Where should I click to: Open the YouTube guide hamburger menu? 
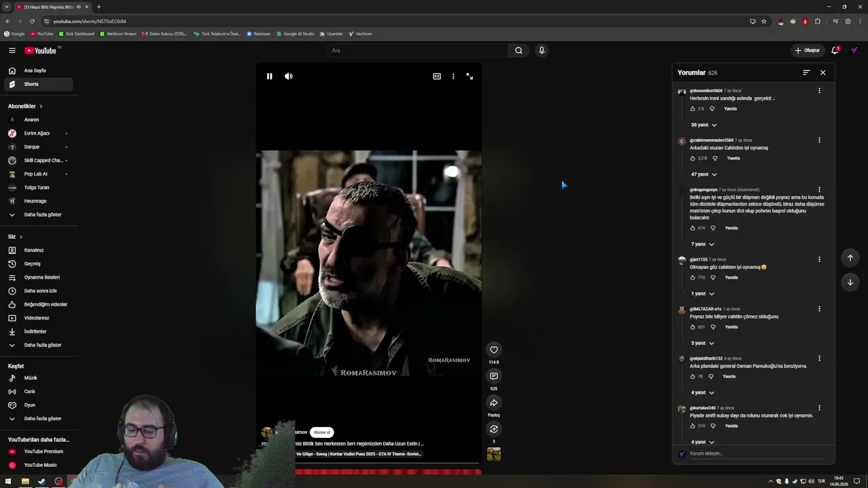[x=12, y=50]
